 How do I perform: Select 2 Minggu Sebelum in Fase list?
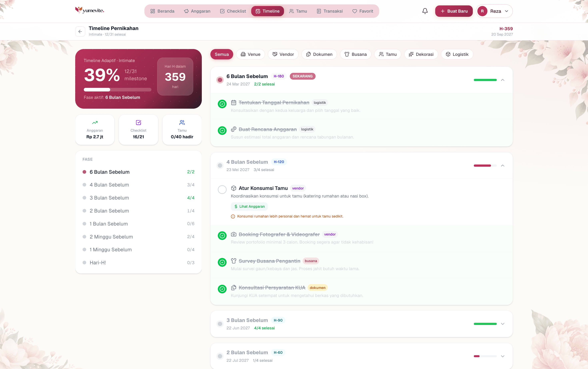coord(139,237)
